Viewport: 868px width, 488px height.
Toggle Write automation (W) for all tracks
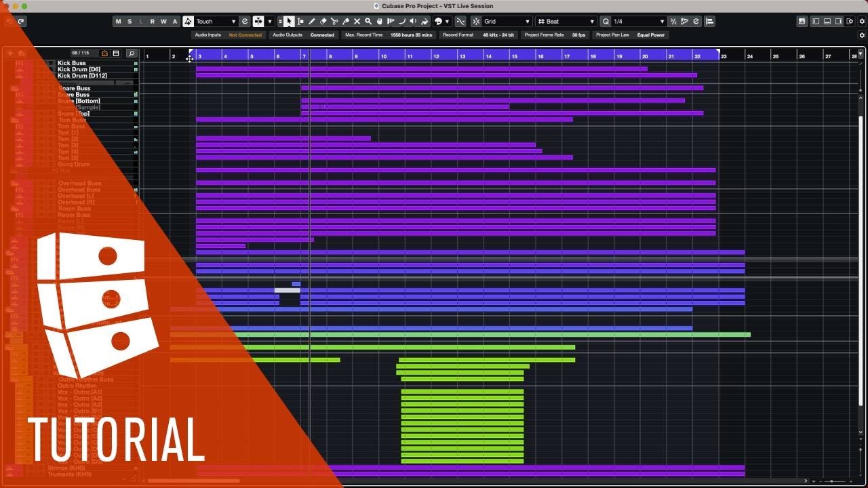click(163, 22)
